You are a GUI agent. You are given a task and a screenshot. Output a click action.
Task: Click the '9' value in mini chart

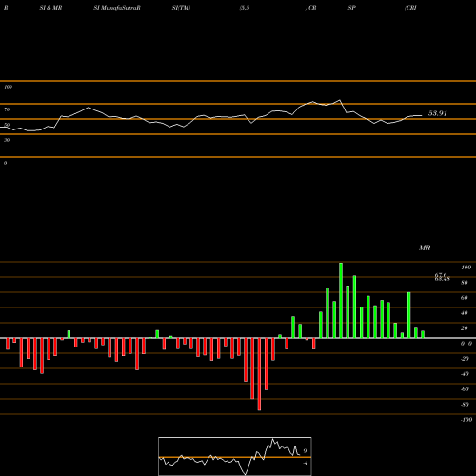tap(305, 450)
